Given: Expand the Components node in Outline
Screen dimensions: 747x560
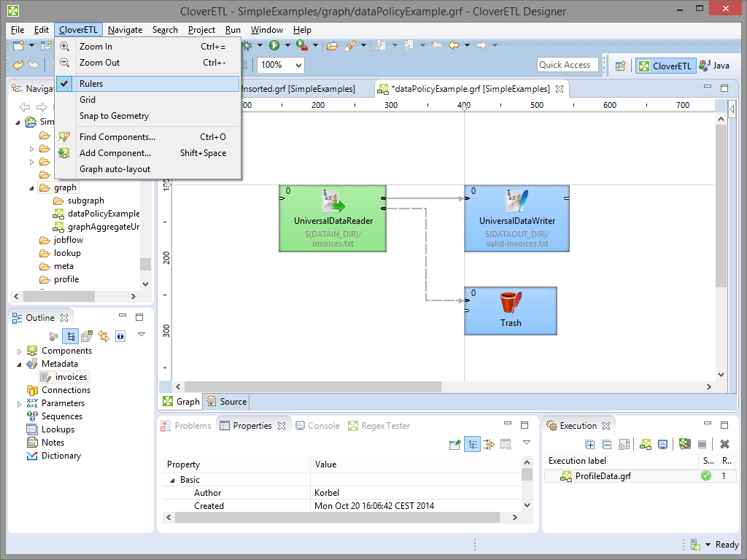Looking at the screenshot, I should (19, 351).
